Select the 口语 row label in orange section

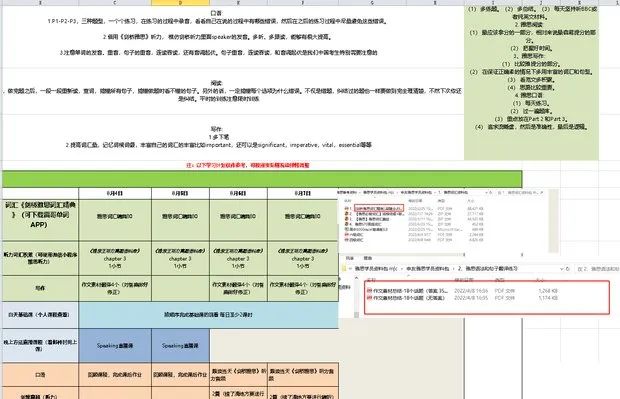(40, 374)
